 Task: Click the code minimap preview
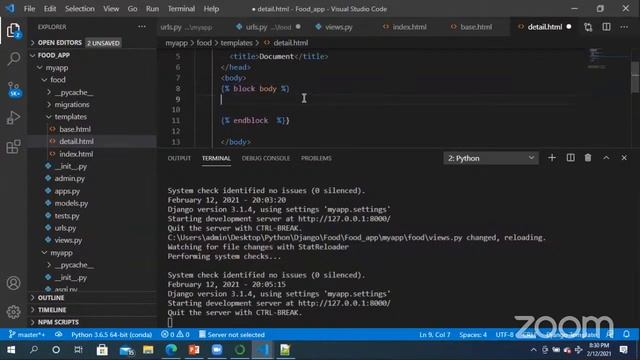pos(597,58)
